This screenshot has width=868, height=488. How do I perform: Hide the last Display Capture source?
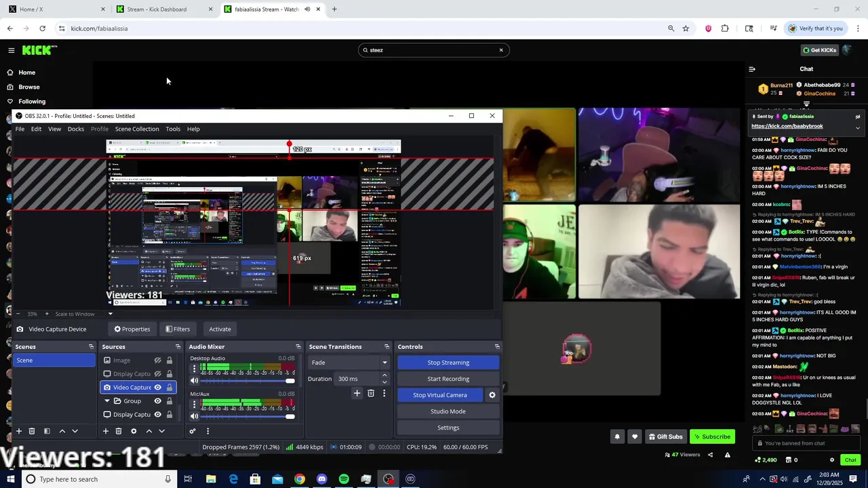157,415
